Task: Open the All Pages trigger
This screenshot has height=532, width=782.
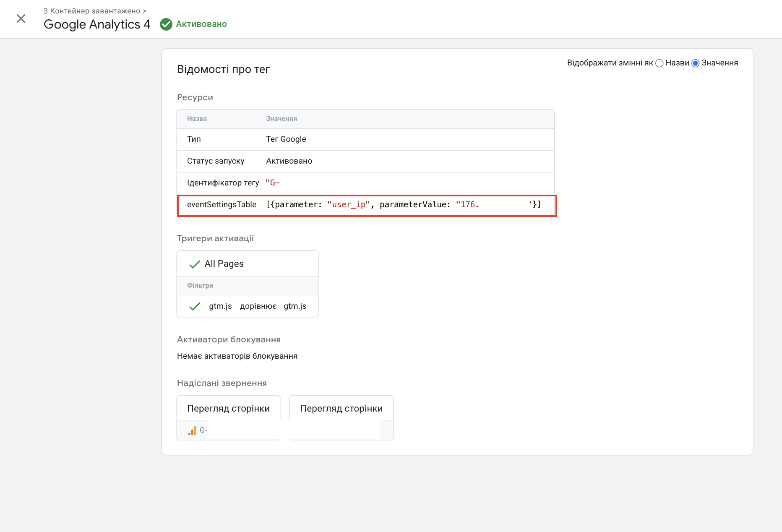Action: click(x=224, y=264)
